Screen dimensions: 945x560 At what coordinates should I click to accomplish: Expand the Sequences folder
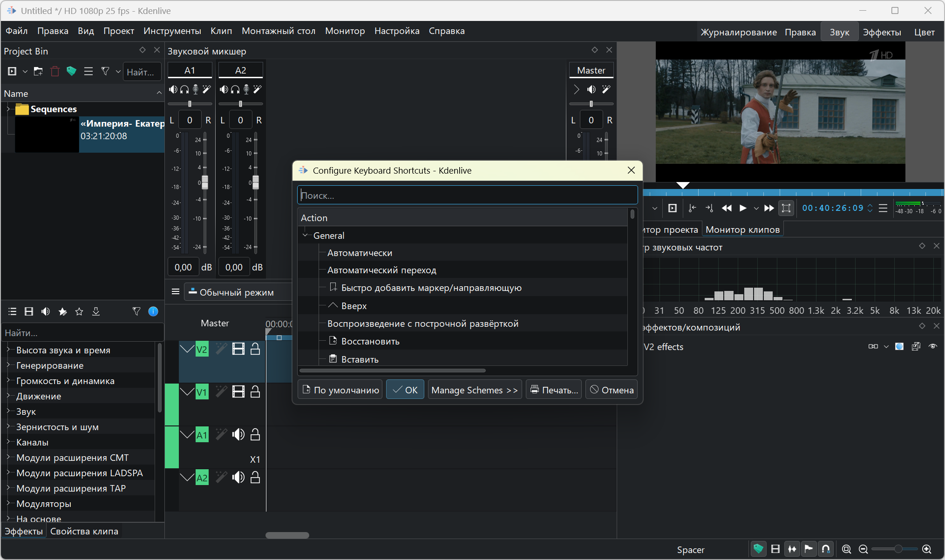(x=8, y=109)
